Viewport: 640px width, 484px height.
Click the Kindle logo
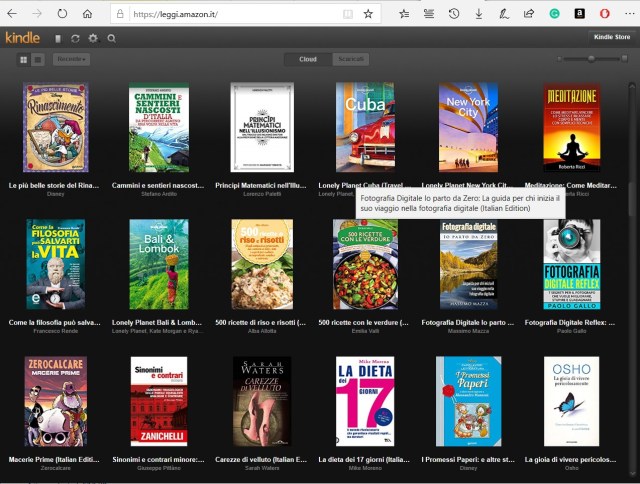point(22,38)
